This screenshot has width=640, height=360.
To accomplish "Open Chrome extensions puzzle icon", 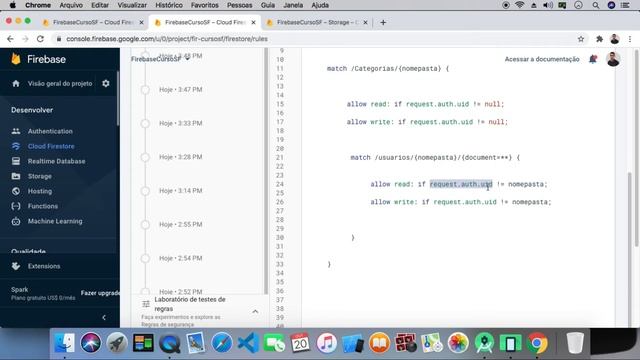I will (599, 39).
